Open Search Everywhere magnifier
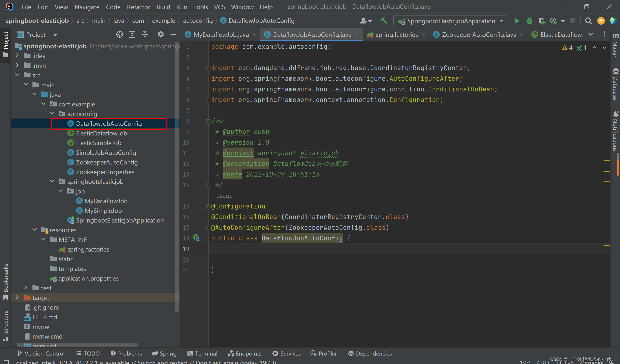Viewport: 620px width, 364px height. pyautogui.click(x=588, y=21)
